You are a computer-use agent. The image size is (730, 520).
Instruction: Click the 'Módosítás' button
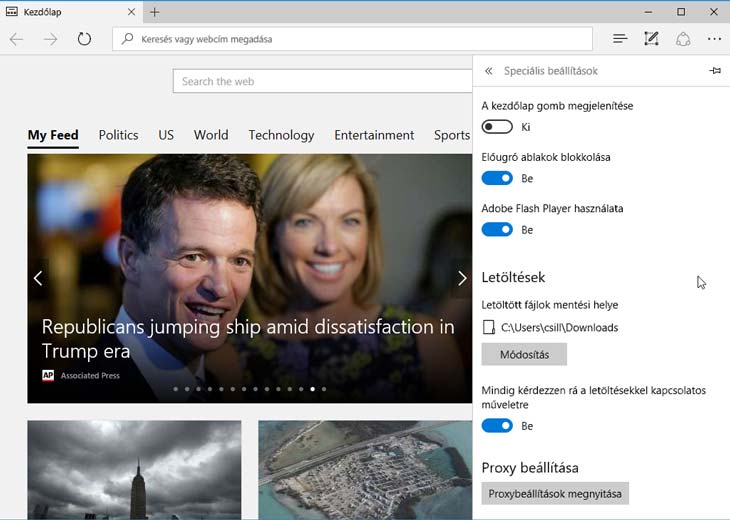(x=524, y=355)
